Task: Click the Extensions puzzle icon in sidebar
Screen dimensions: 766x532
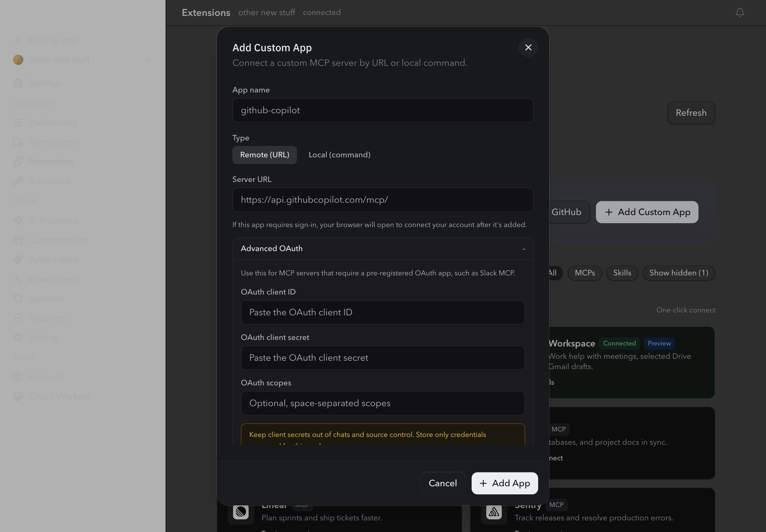Action: click(18, 162)
